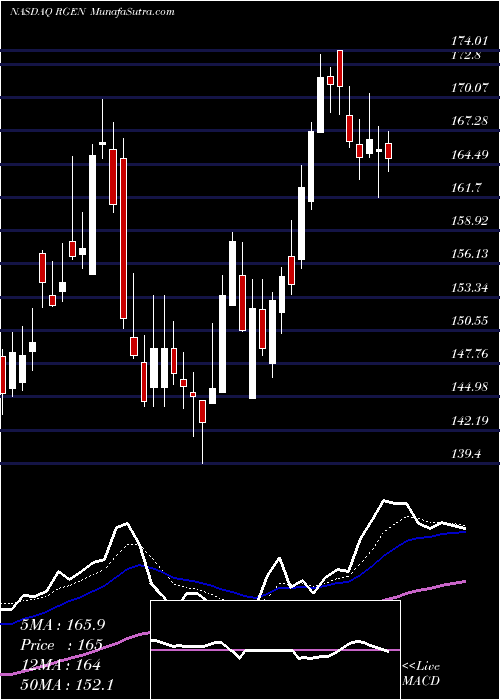Select the 164.49 price level label
The image size is (500, 700).
(468, 154)
